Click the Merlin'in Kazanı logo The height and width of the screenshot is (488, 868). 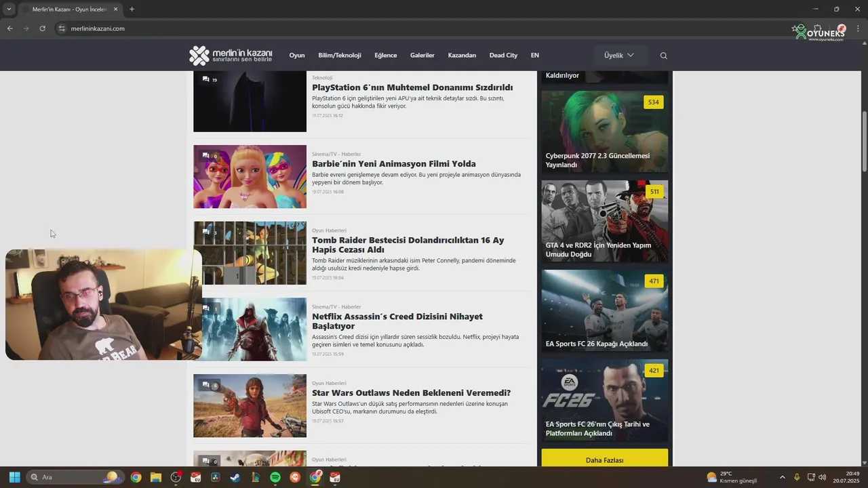[231, 56]
